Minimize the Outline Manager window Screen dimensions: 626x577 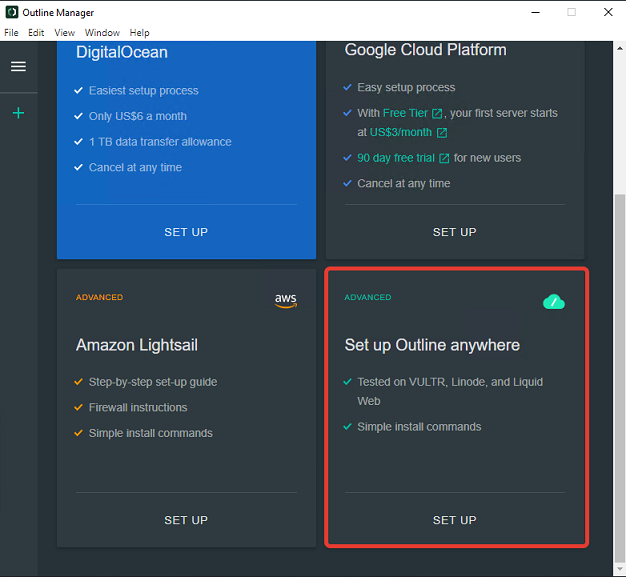coord(535,12)
